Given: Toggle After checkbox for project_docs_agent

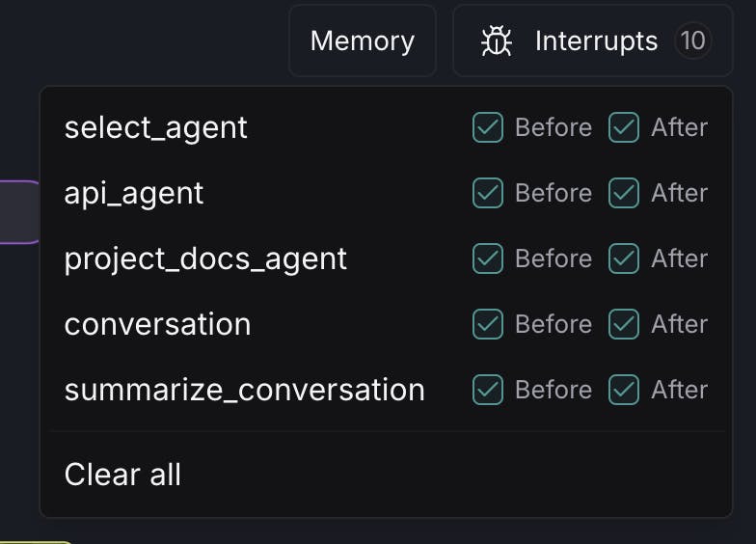Looking at the screenshot, I should point(624,258).
